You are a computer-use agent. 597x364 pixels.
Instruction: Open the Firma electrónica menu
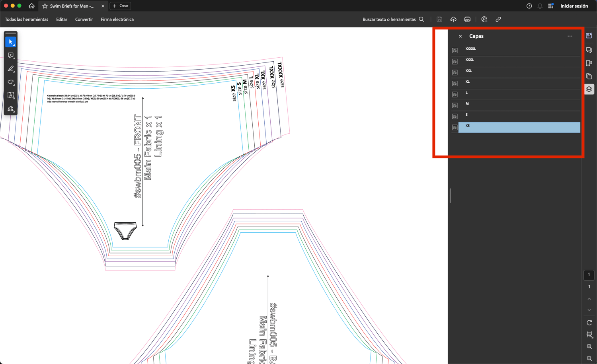coord(117,19)
